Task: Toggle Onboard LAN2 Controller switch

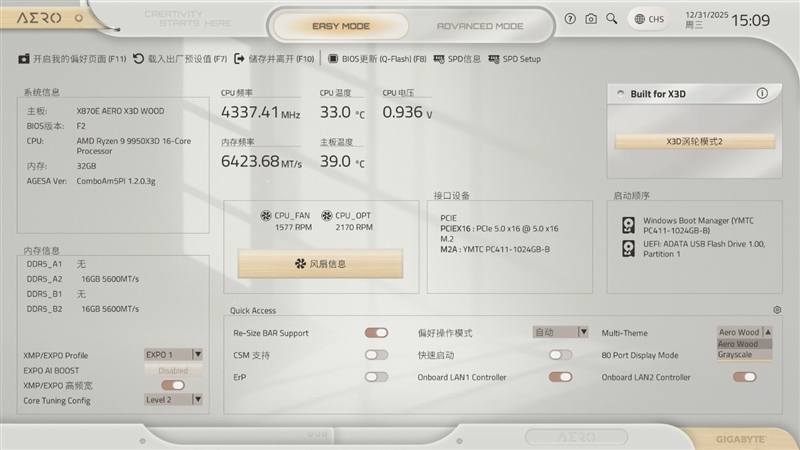Action: click(744, 377)
